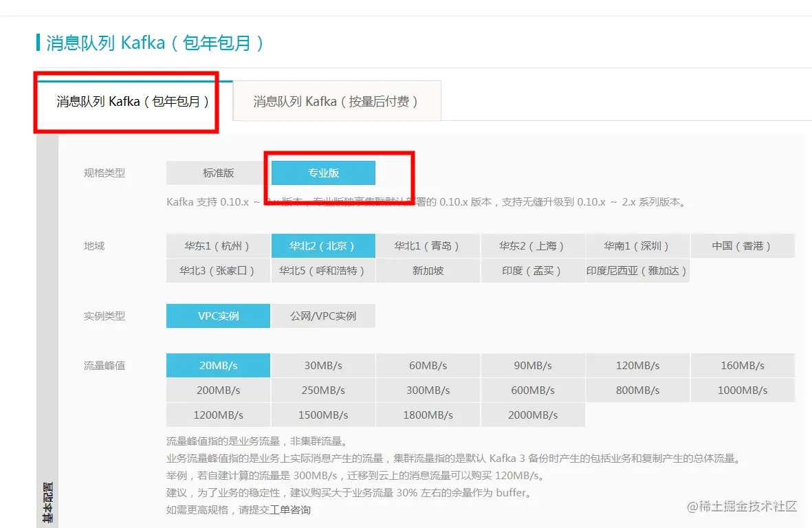
Task: Select the 专业版 specification option
Action: point(323,173)
